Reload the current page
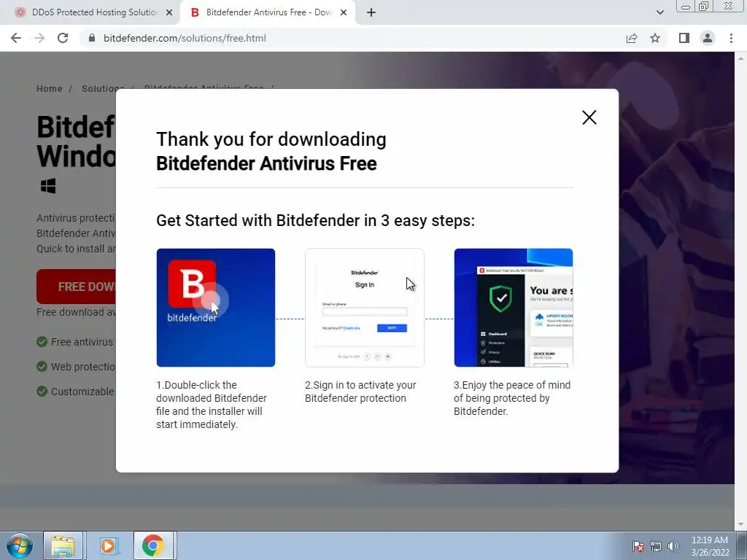Image resolution: width=747 pixels, height=560 pixels. 63,38
